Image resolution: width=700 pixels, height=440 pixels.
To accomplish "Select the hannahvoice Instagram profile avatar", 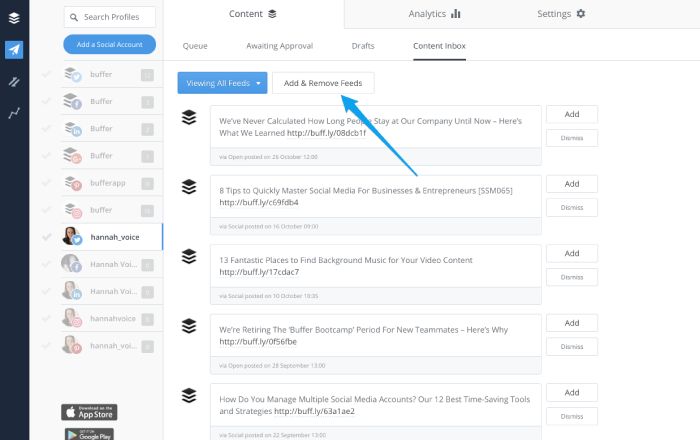I will point(71,318).
